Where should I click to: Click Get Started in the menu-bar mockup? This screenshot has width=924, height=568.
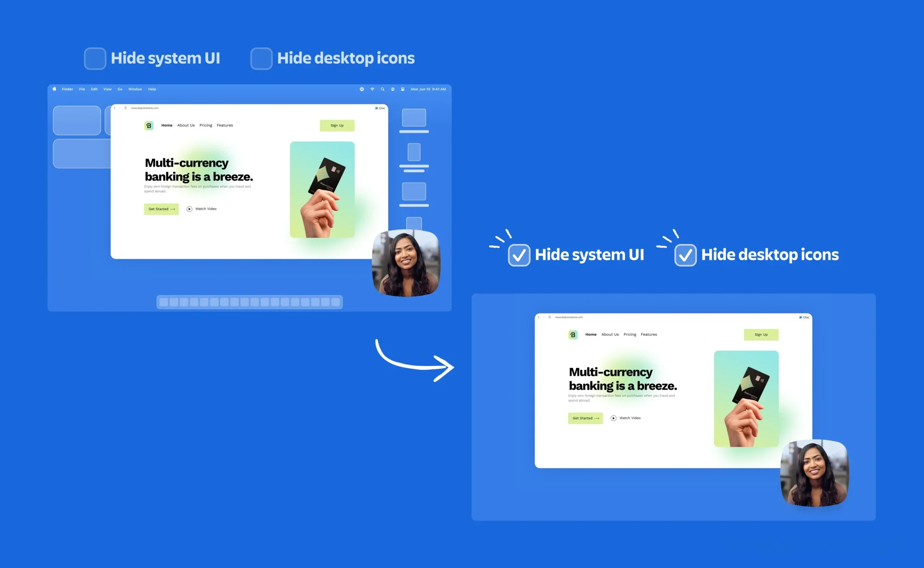click(161, 209)
